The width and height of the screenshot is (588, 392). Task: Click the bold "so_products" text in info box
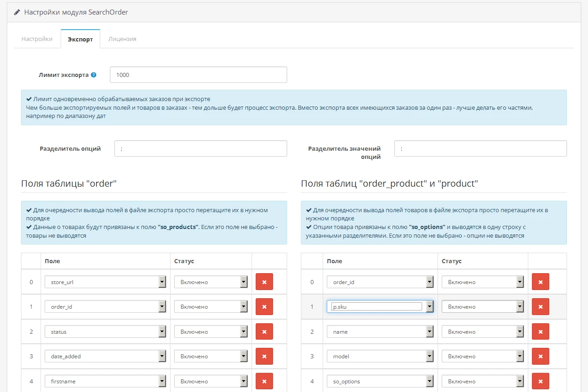coord(179,227)
